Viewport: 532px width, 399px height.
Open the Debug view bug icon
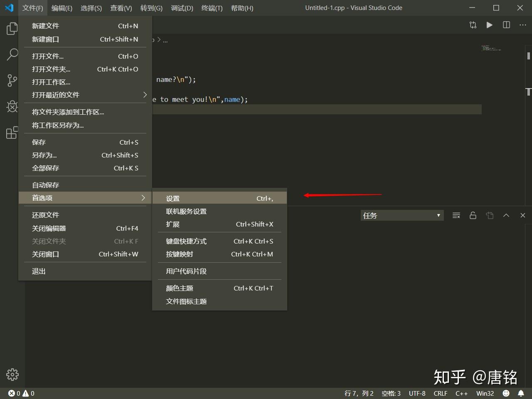tap(12, 106)
